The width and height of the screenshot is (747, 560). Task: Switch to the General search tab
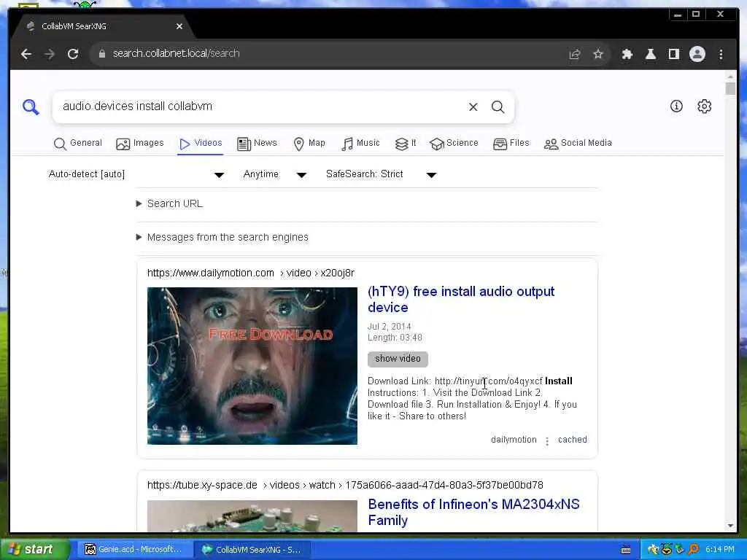77,144
